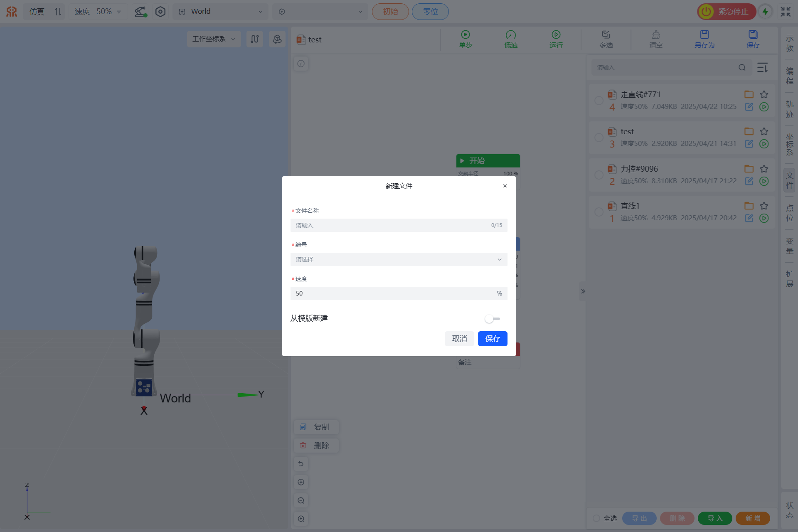Image resolution: width=798 pixels, height=532 pixels.
Task: Click the zoom-out icon on canvas toolbar
Action: 301,500
